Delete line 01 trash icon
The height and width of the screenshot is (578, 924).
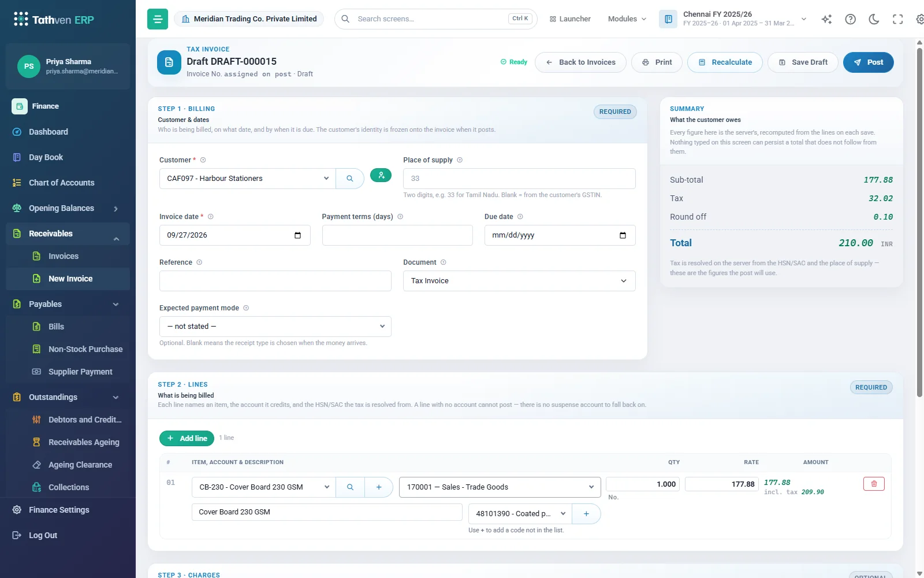coord(874,484)
